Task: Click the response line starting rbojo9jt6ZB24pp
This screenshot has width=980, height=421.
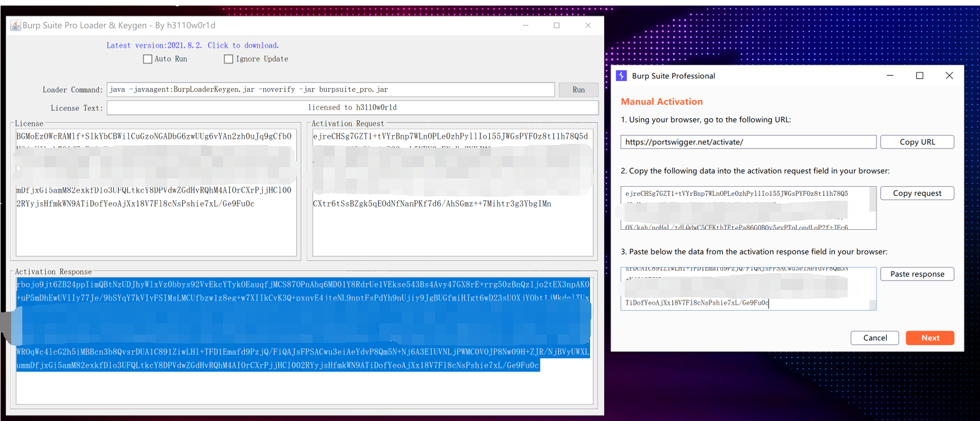Action: pyautogui.click(x=303, y=284)
